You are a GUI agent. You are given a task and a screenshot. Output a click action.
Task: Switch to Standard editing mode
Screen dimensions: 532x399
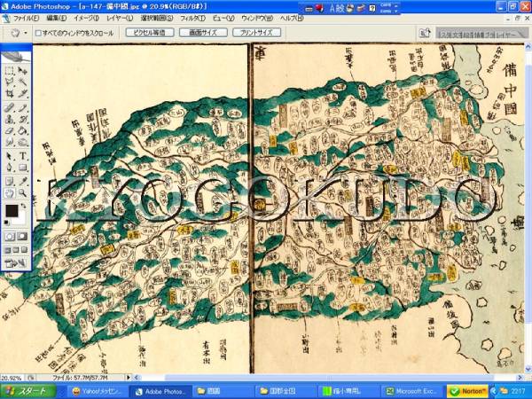pos(10,237)
